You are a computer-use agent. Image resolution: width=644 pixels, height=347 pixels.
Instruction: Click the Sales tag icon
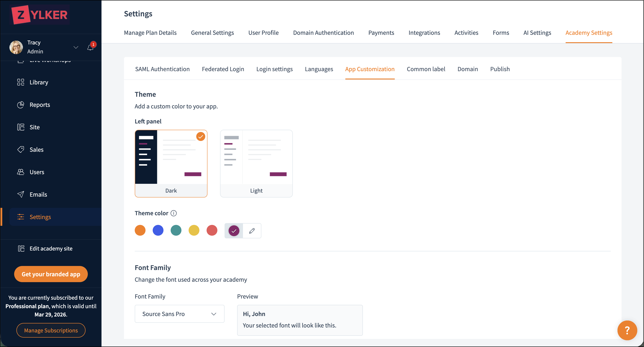click(20, 149)
